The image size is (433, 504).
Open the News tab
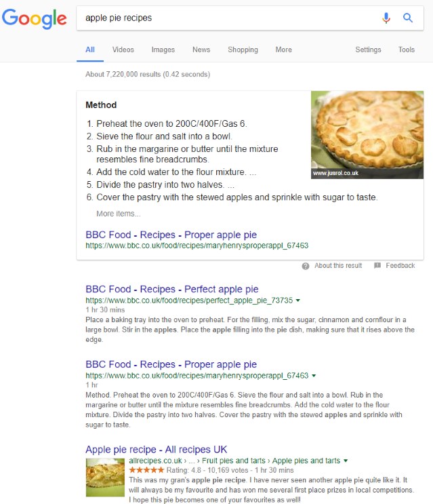tap(201, 50)
